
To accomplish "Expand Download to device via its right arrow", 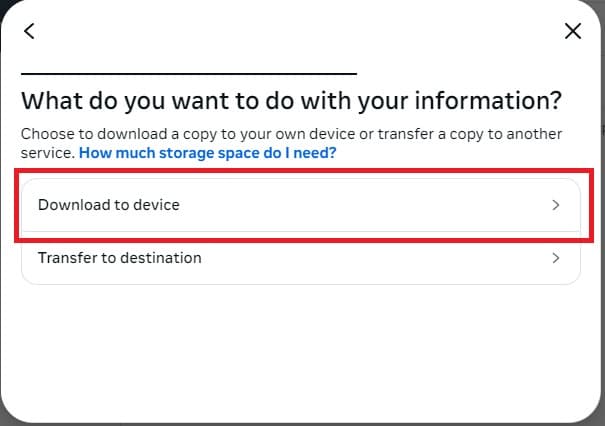I will pos(555,205).
